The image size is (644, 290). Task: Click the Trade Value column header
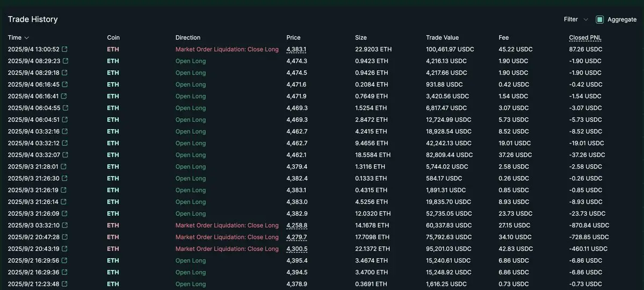pyautogui.click(x=443, y=38)
